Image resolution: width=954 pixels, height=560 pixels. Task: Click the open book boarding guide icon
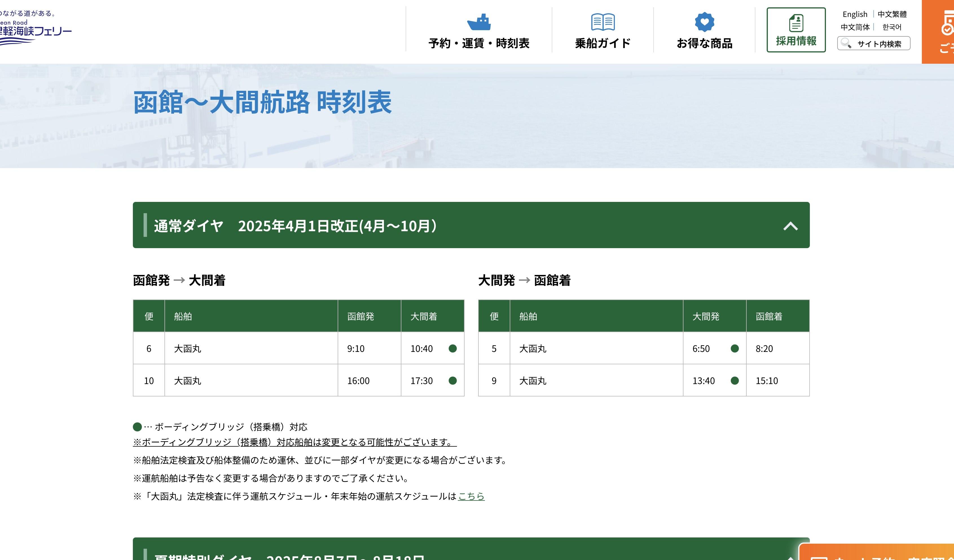[603, 22]
